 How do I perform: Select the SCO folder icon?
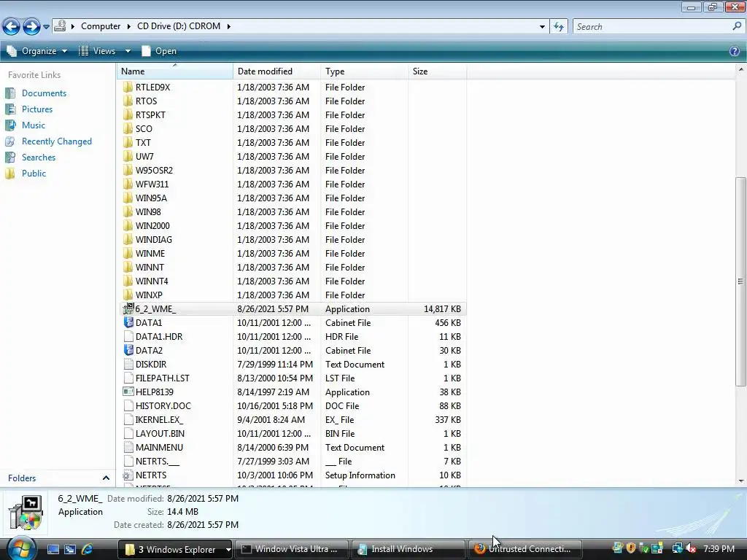click(128, 128)
